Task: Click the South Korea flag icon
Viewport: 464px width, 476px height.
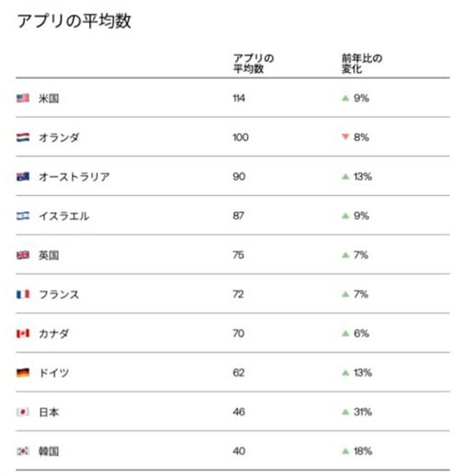Action: point(23,451)
